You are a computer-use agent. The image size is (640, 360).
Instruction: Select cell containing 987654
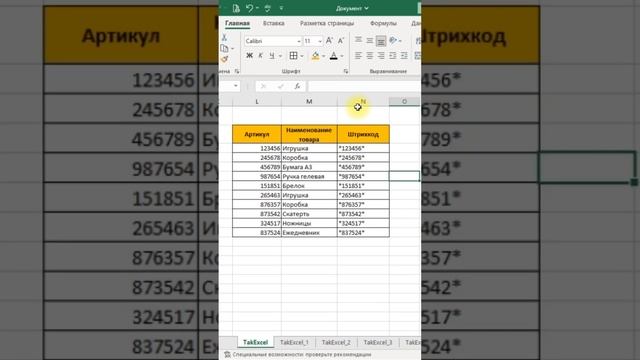pos(257,176)
